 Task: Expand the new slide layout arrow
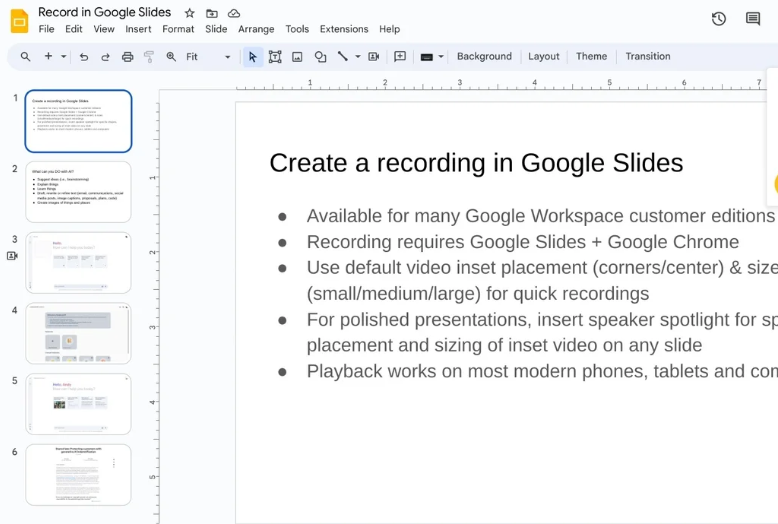click(64, 57)
